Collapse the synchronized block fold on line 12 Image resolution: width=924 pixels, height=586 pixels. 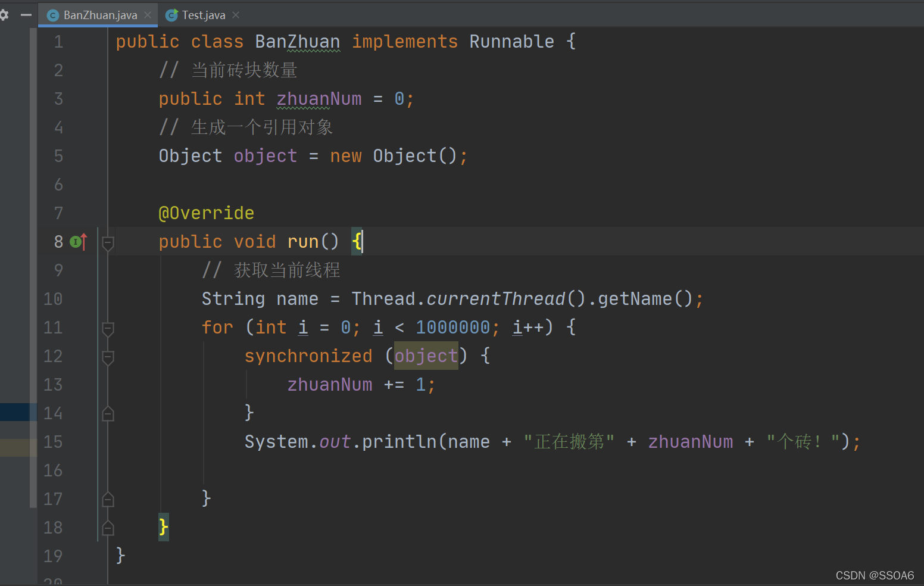pyautogui.click(x=108, y=357)
